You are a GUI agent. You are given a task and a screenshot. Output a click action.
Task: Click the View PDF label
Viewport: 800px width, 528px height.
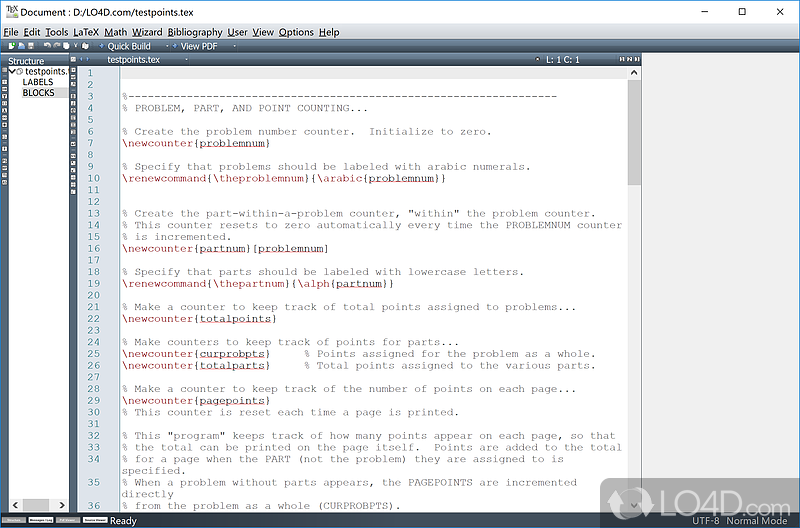point(199,46)
